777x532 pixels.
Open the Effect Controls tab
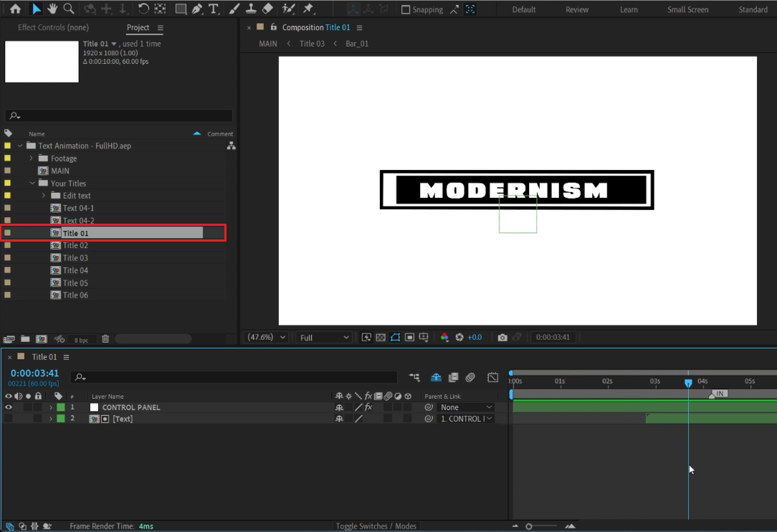tap(53, 27)
